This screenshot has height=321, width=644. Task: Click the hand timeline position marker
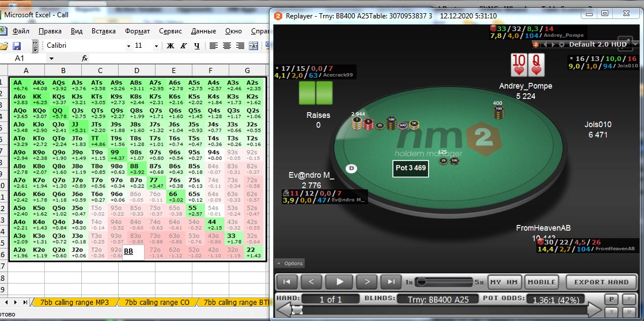click(x=297, y=310)
